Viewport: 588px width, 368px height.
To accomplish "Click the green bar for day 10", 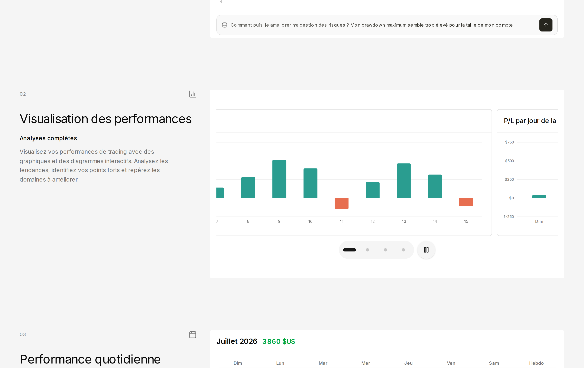I will click(310, 183).
